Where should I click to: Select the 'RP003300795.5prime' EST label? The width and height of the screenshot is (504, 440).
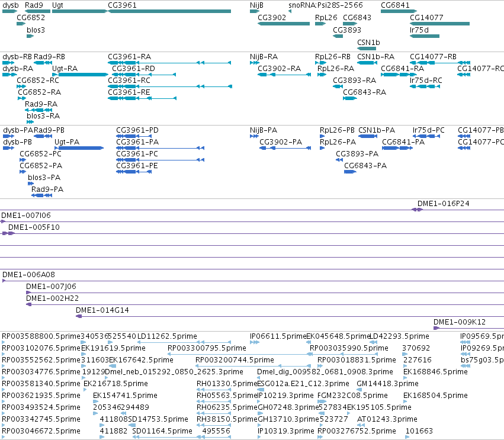pos(207,348)
